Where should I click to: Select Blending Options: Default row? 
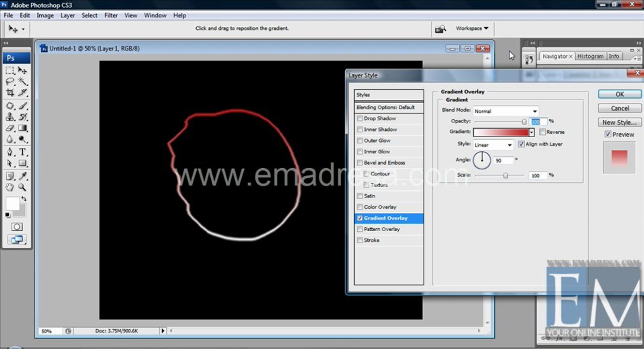(x=389, y=108)
